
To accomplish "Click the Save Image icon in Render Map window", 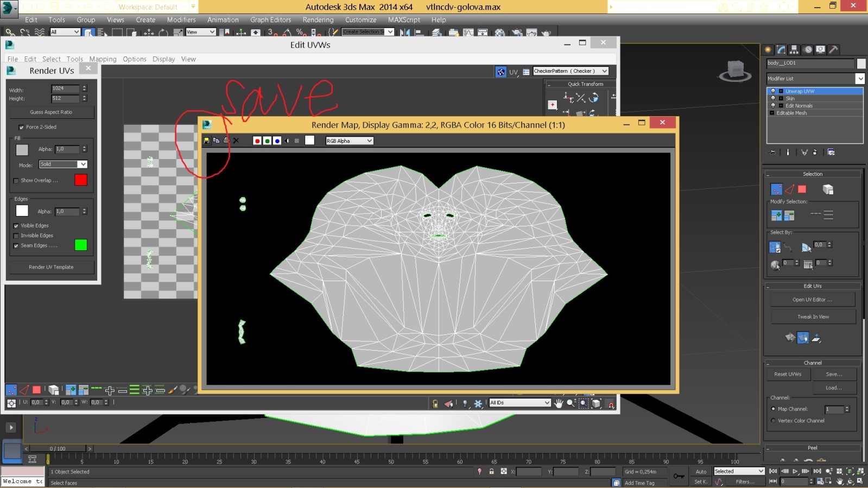I will 206,141.
